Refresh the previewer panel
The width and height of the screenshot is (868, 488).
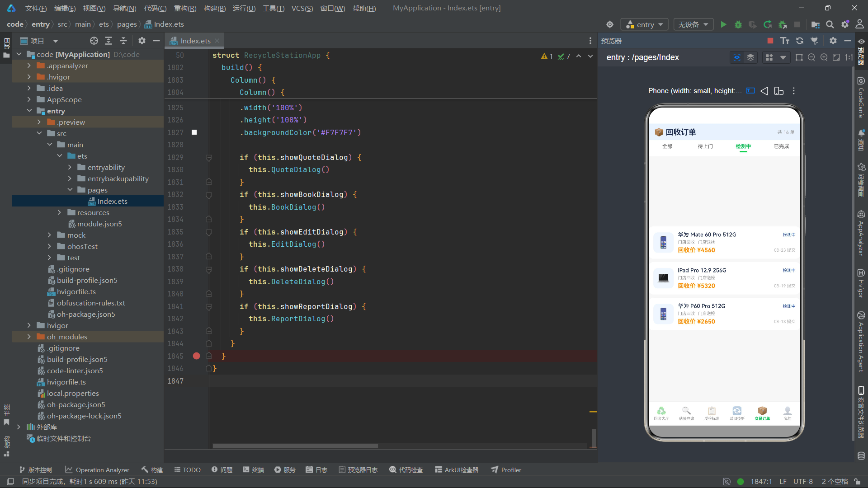[x=800, y=41]
